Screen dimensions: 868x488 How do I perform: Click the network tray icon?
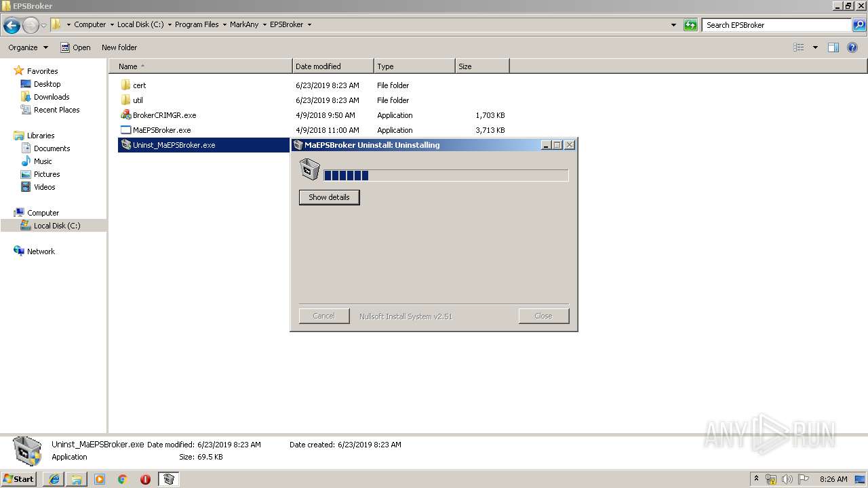click(771, 479)
